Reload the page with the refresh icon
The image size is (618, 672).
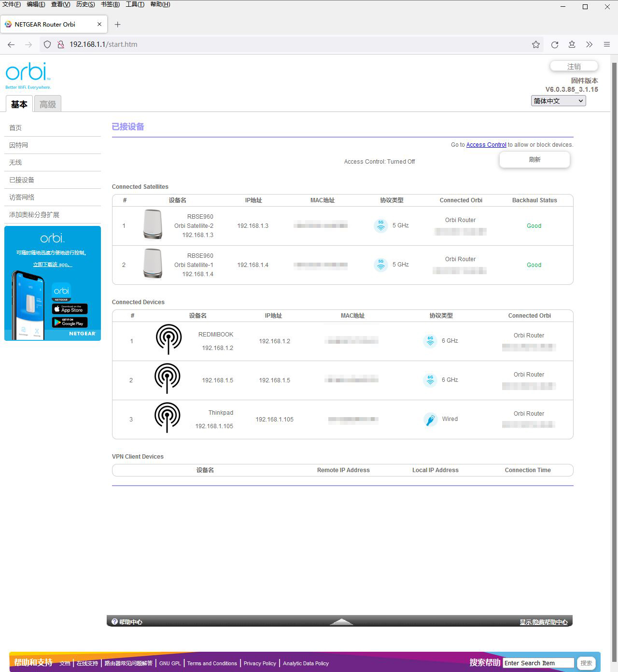pyautogui.click(x=555, y=44)
